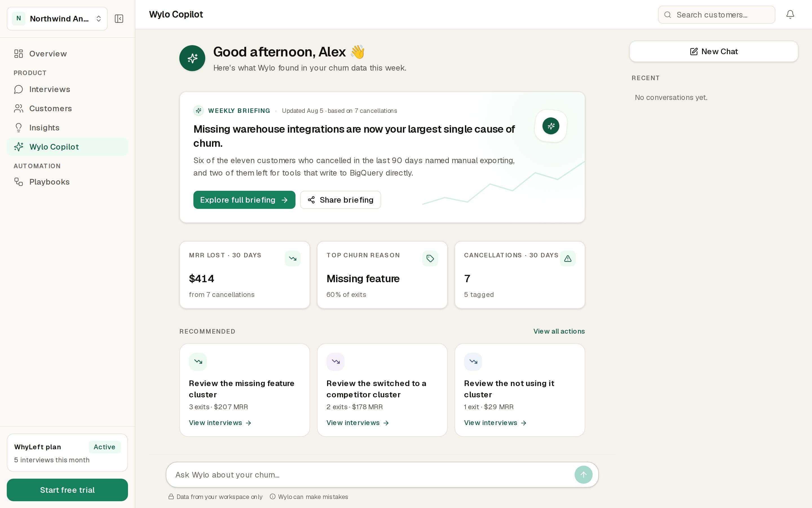Click '3 exits · $207 MRR' text
The width and height of the screenshot is (812, 508).
click(x=219, y=407)
